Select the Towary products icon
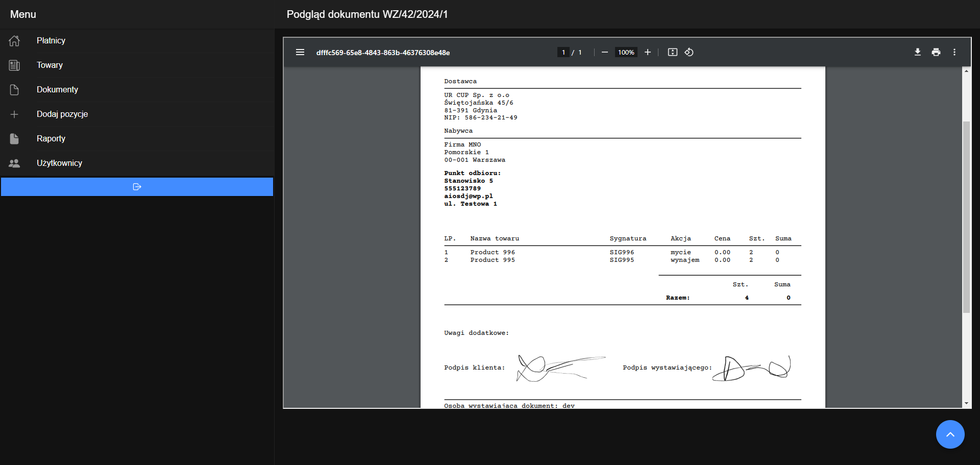This screenshot has width=980, height=465. point(14,65)
